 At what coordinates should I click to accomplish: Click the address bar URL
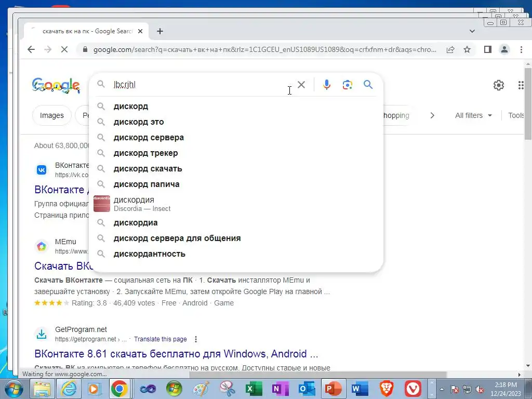click(x=264, y=49)
